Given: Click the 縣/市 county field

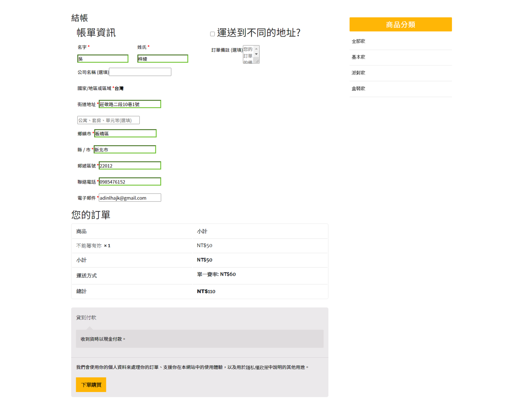Looking at the screenshot, I should 125,150.
